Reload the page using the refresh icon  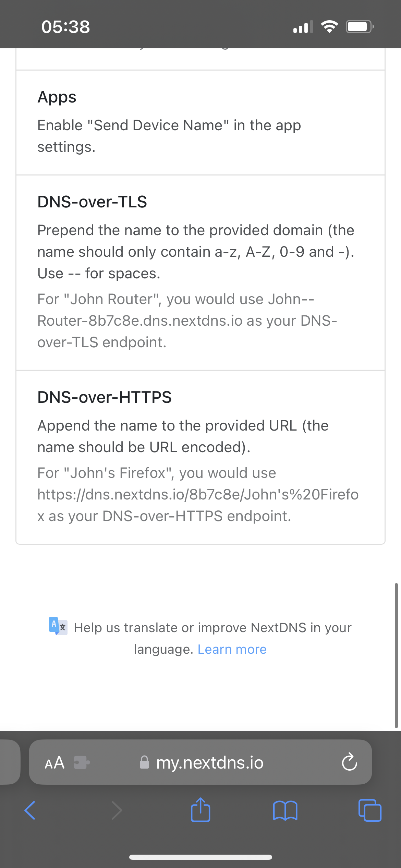click(x=349, y=762)
